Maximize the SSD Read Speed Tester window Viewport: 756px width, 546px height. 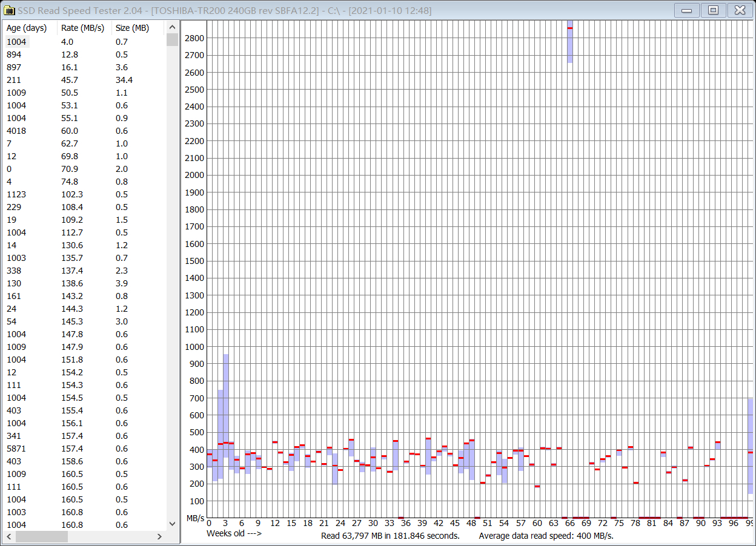714,10
